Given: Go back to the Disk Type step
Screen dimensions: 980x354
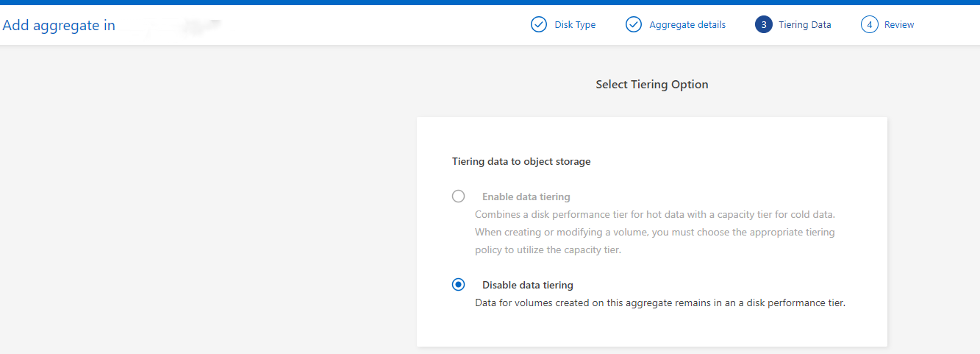Looking at the screenshot, I should (575, 25).
